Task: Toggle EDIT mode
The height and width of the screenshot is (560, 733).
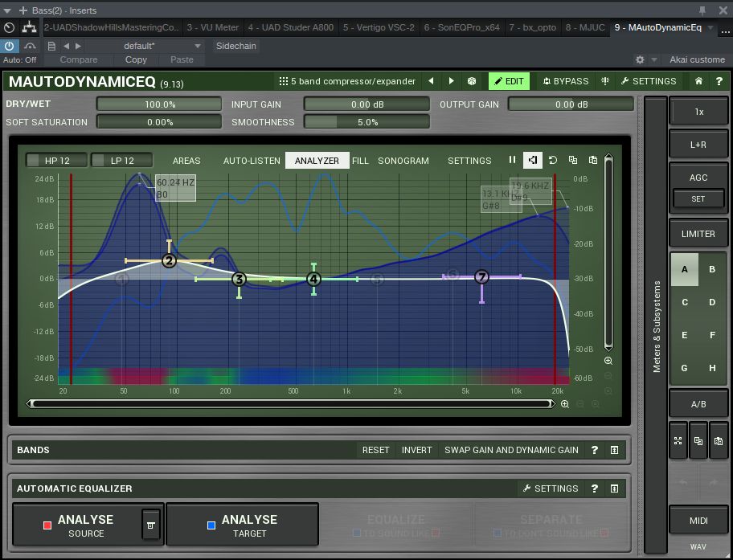Action: [509, 81]
